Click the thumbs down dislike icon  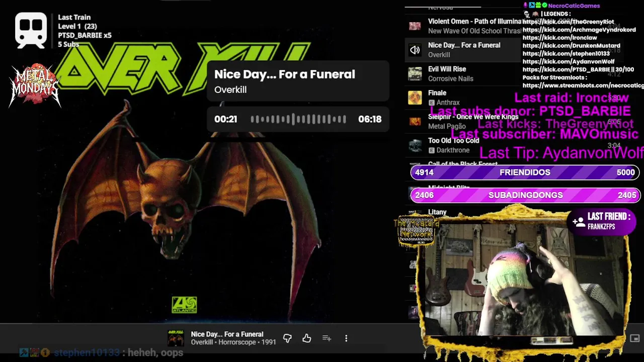pos(287,338)
